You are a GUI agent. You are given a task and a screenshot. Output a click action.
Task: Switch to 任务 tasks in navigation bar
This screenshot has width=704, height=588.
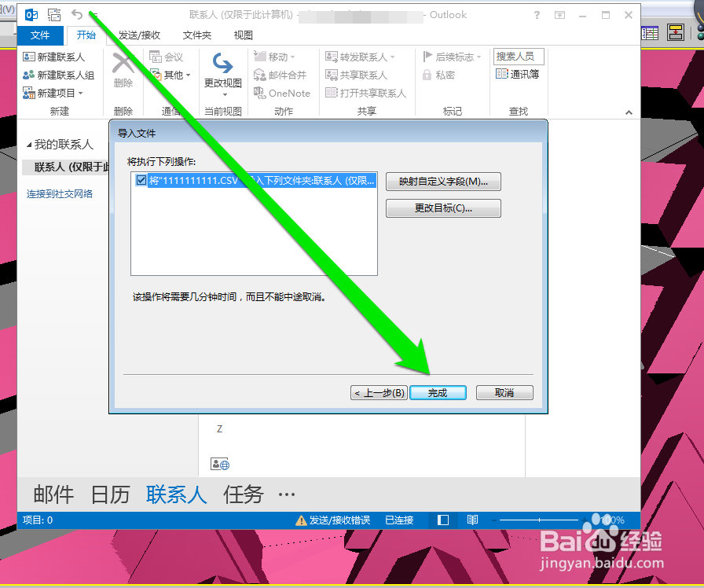(x=243, y=494)
